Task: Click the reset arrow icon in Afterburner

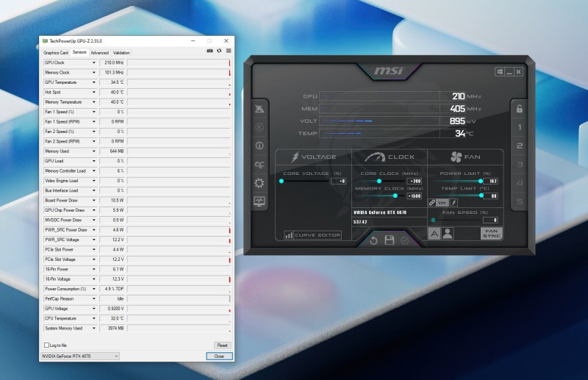Action: 373,240
